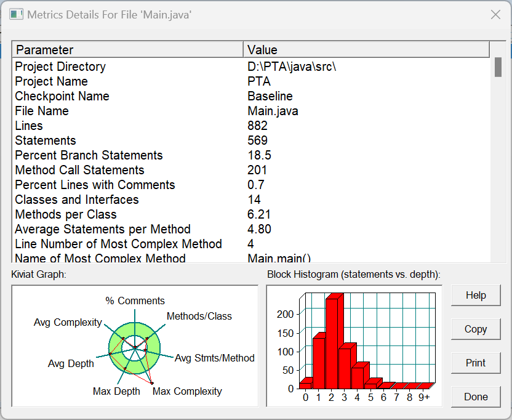Click the classes value '14'
The width and height of the screenshot is (512, 420).
(x=254, y=200)
